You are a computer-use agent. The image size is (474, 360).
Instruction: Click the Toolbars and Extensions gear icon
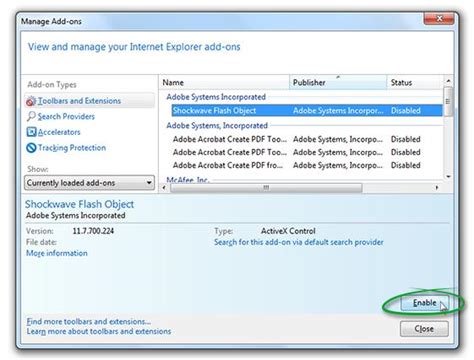click(31, 101)
